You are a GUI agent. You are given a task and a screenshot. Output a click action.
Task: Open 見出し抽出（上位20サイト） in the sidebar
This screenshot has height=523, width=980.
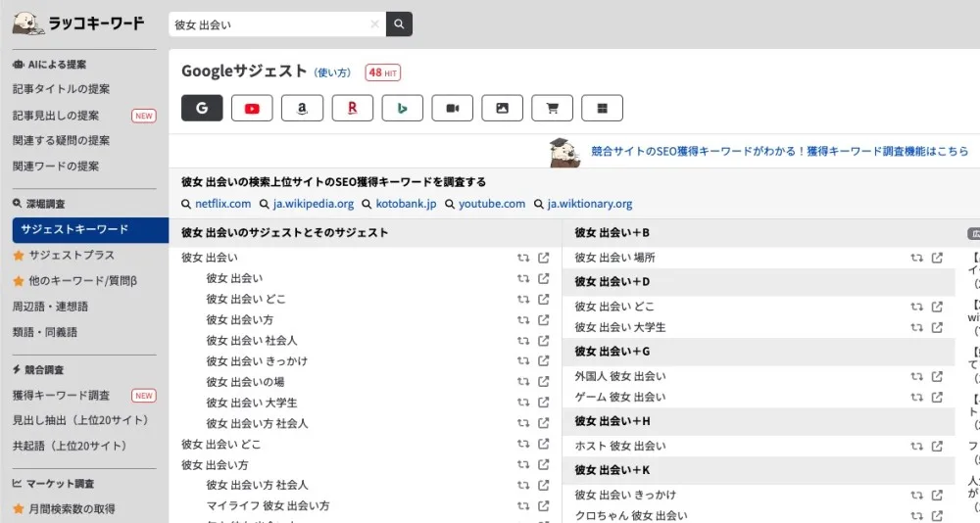(x=81, y=420)
